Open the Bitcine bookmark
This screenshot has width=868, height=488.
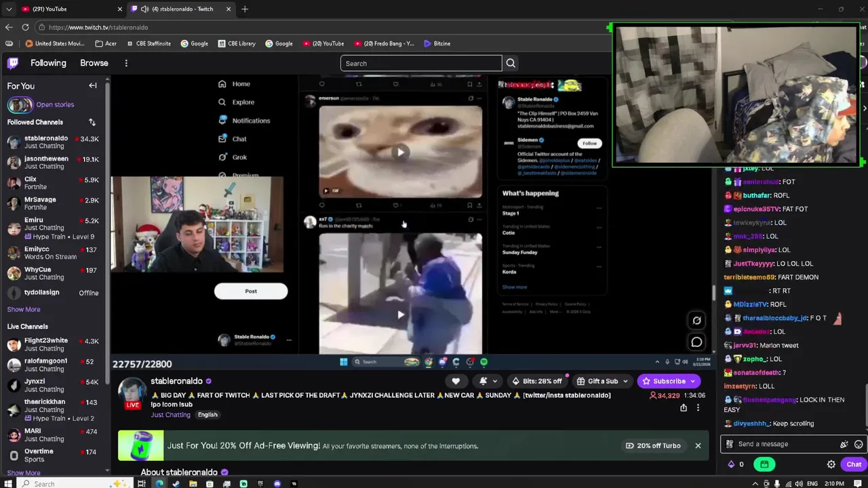click(x=437, y=43)
